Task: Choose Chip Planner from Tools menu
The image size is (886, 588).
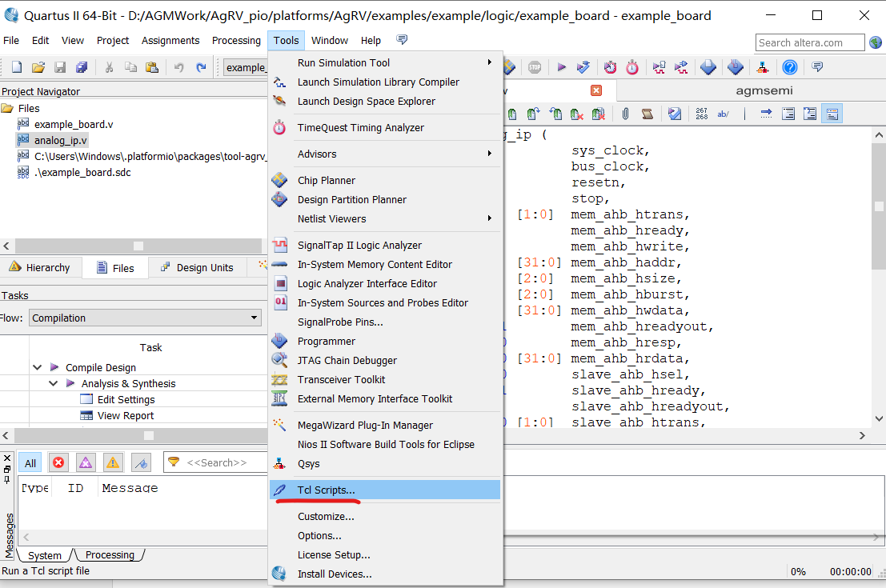Action: 385,180
